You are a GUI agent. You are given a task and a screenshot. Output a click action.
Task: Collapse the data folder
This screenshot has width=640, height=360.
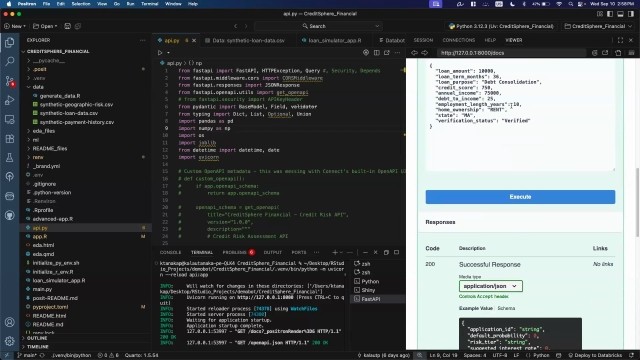86,87
